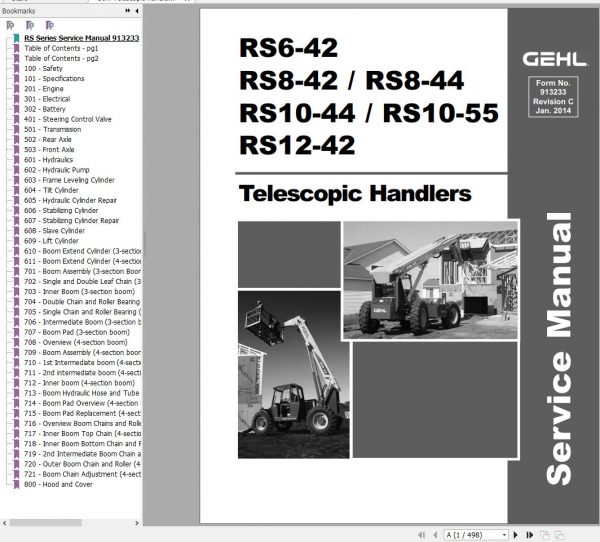600x542 pixels.
Task: Select 720 - Outer Boom Chain and Roller
Action: 82,464
